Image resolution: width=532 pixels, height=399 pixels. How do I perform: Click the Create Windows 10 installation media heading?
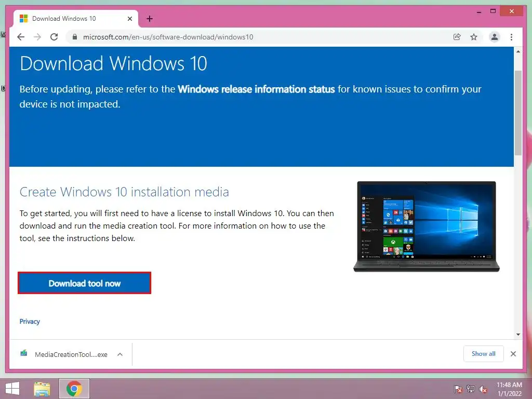click(x=124, y=192)
